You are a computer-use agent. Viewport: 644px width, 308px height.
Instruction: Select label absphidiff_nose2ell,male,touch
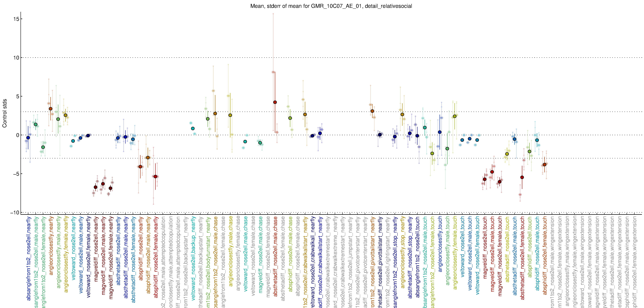pyautogui.click(x=537, y=253)
